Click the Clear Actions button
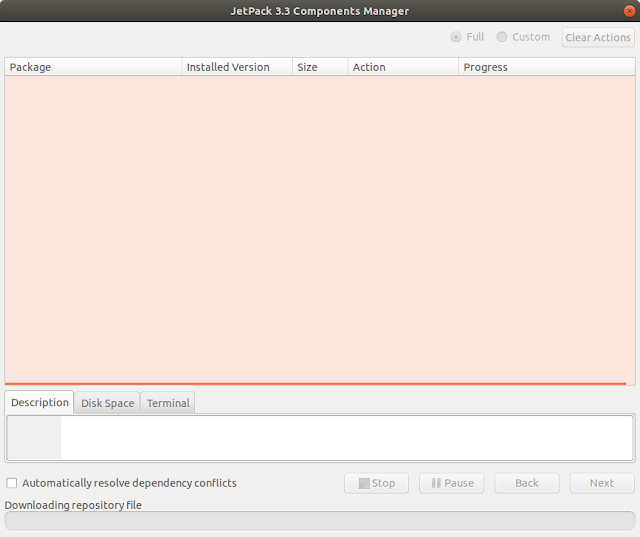This screenshot has width=640, height=537. pyautogui.click(x=598, y=38)
